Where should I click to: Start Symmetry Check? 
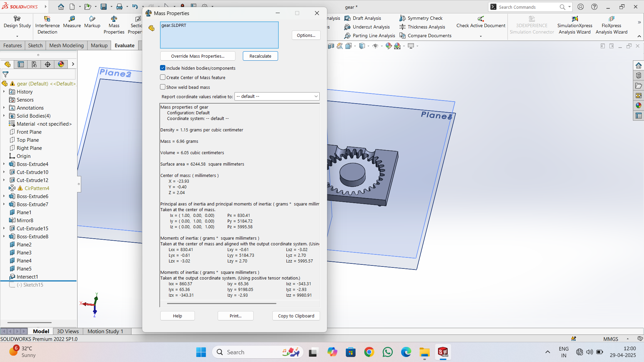point(421,18)
